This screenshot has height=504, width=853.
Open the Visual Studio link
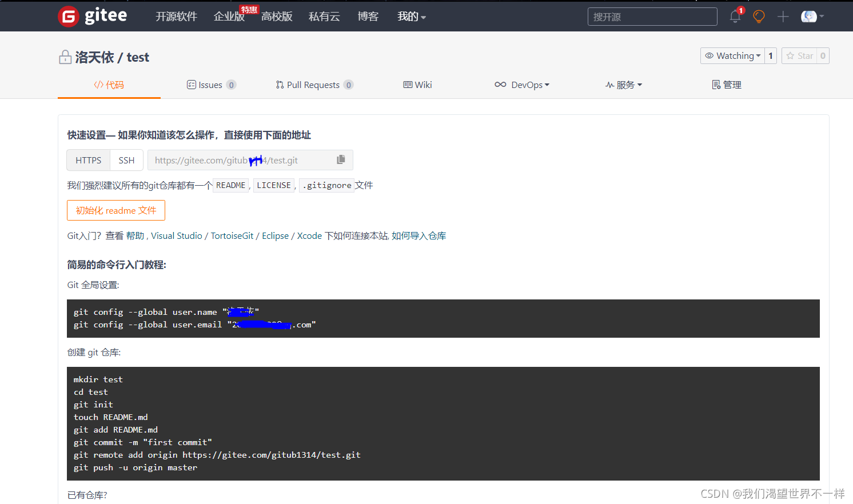(x=177, y=235)
